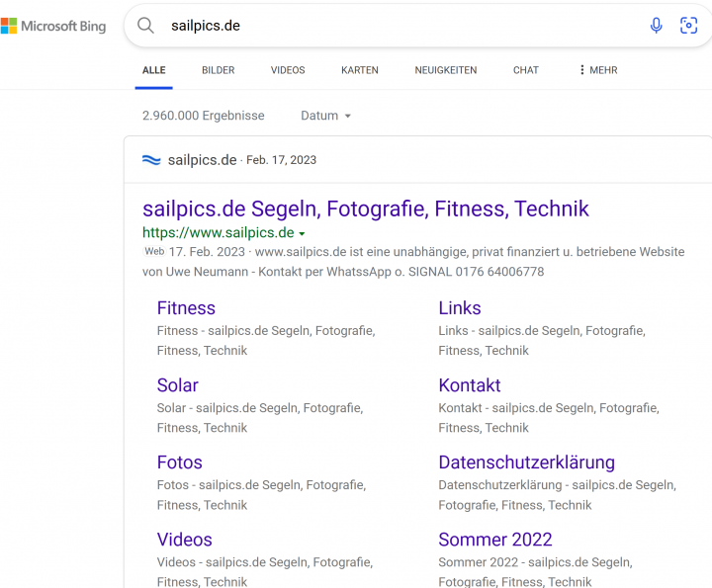
Task: Open the Sommer 2022 sitelink
Action: click(x=495, y=540)
